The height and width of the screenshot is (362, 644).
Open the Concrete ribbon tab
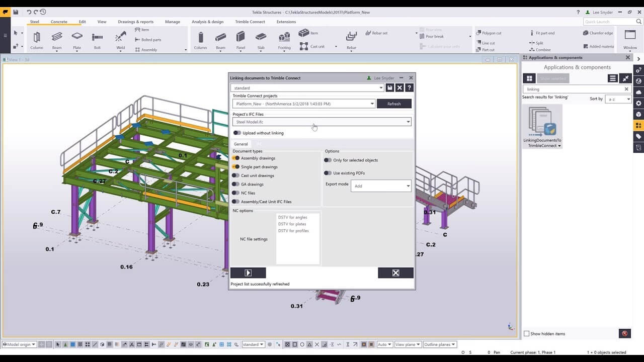59,22
